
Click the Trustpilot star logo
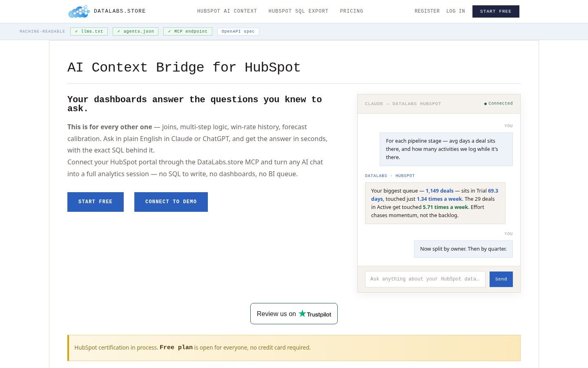click(x=302, y=314)
